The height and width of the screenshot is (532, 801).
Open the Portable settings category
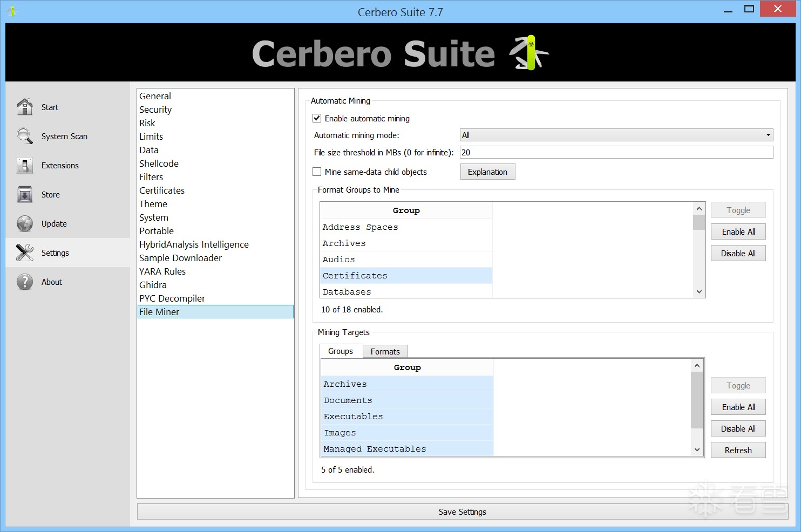(x=215, y=231)
